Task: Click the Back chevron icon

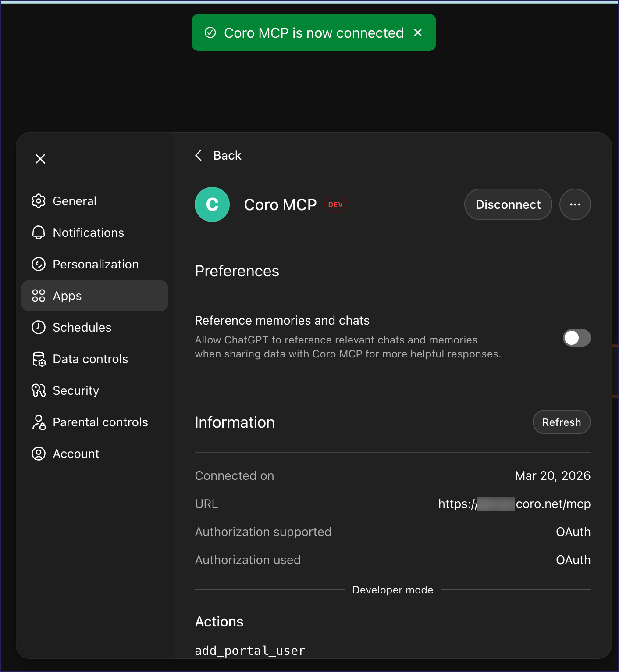Action: 198,155
